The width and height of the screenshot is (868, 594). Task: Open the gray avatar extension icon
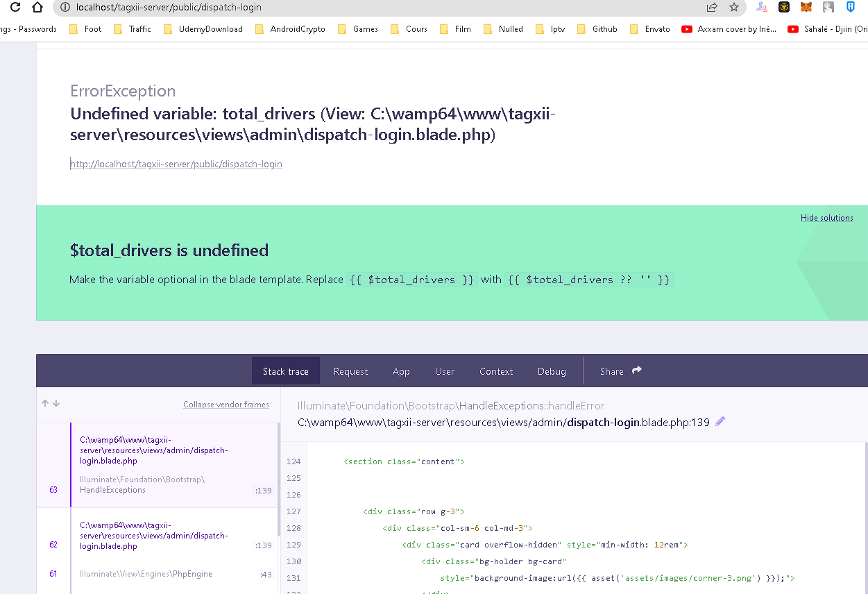pyautogui.click(x=828, y=8)
